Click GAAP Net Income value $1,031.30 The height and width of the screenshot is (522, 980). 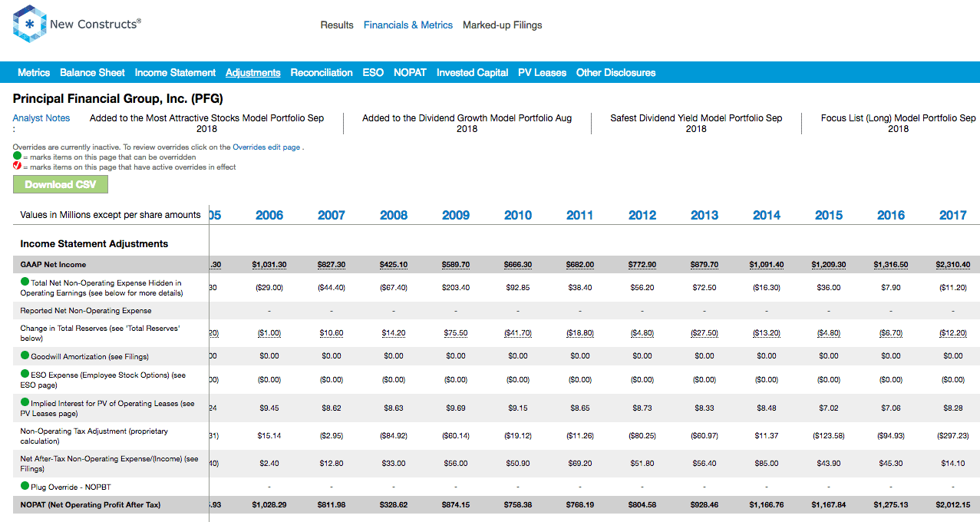point(269,265)
